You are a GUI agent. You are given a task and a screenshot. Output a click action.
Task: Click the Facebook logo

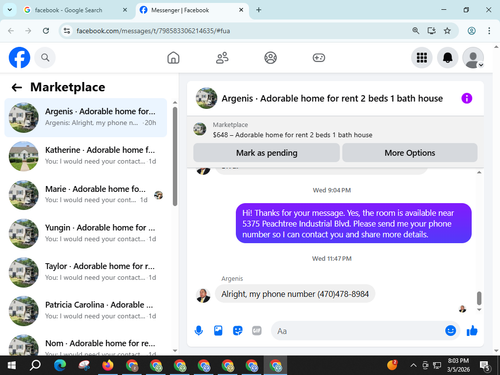coord(19,58)
